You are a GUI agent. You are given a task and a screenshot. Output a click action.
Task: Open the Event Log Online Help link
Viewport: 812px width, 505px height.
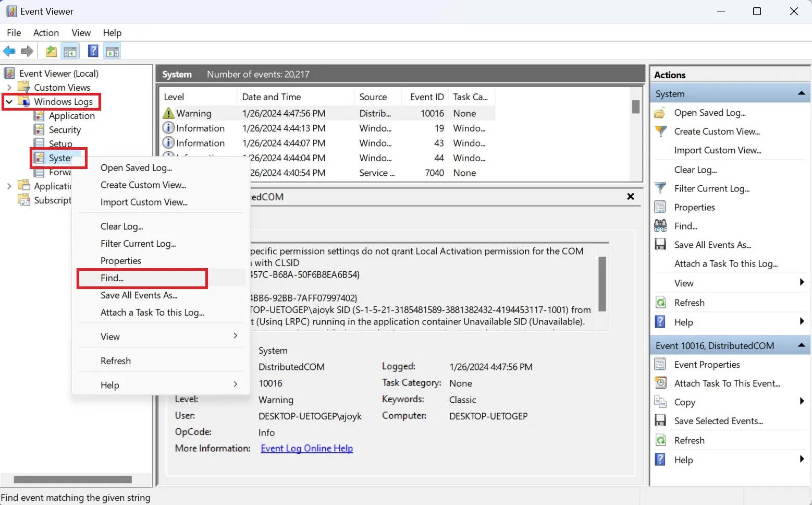point(306,449)
